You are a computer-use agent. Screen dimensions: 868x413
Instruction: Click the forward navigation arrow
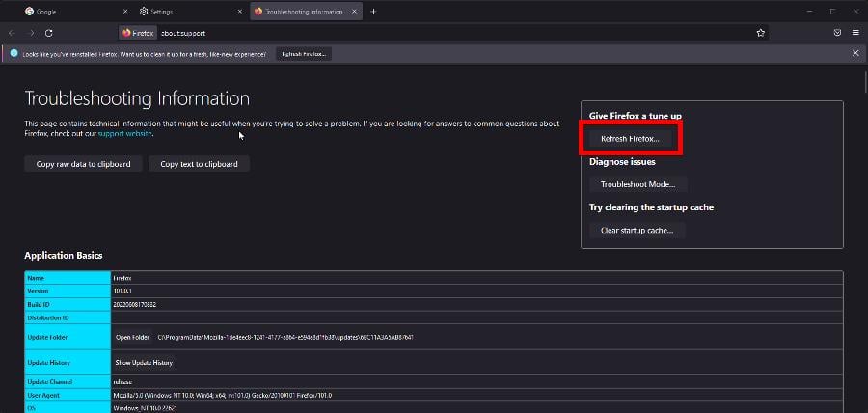point(31,33)
